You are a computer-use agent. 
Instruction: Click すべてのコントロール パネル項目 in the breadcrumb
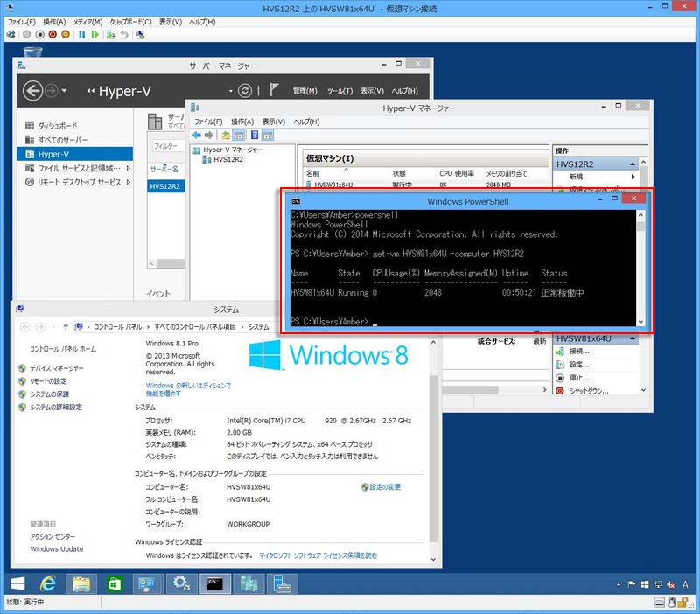[x=195, y=326]
